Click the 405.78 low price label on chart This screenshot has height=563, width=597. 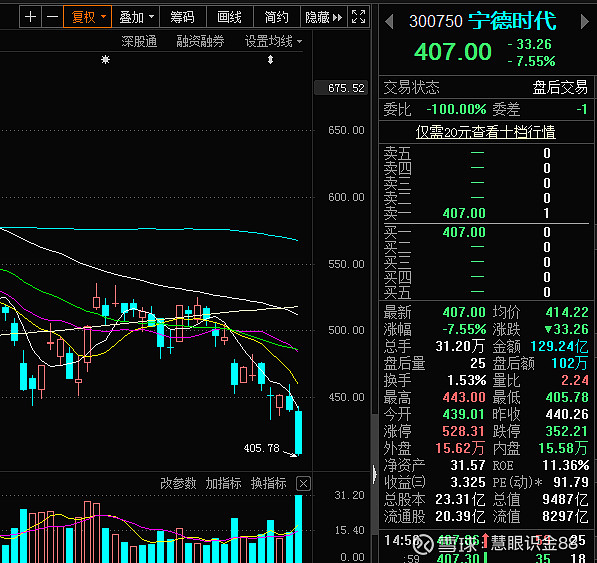coord(262,448)
